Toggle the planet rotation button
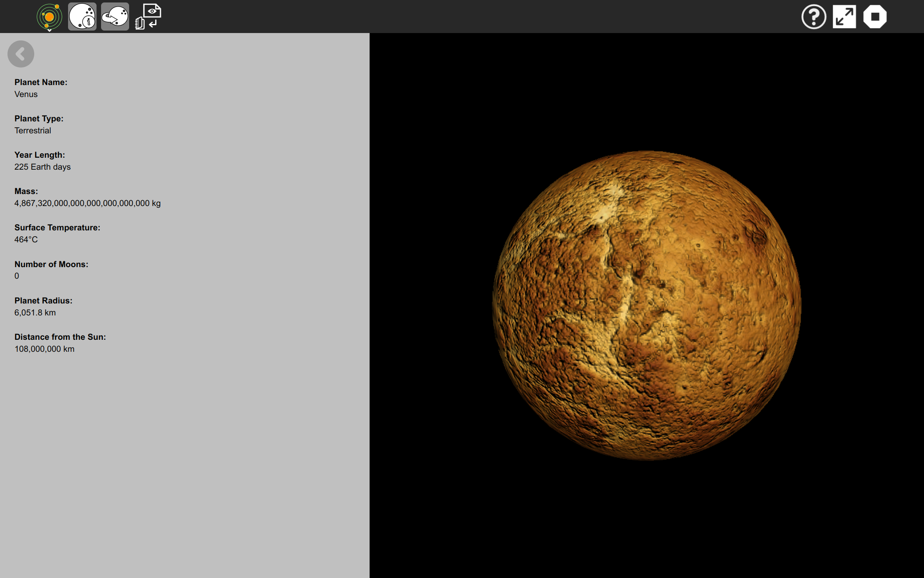The image size is (924, 578). pos(115,17)
